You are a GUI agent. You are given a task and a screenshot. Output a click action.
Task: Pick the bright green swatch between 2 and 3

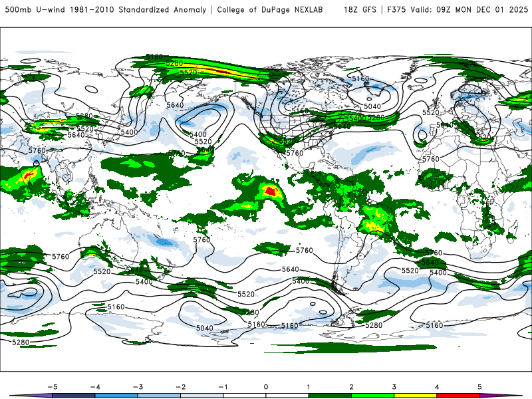(372, 396)
